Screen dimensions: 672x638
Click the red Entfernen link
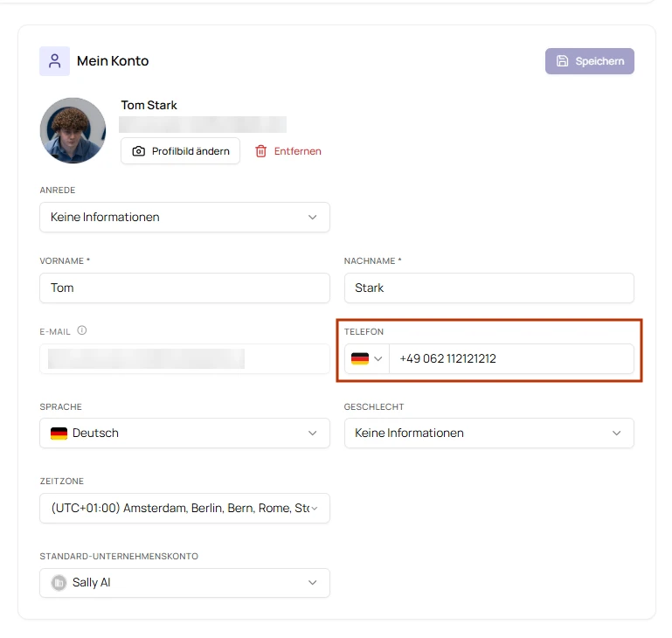[288, 151]
